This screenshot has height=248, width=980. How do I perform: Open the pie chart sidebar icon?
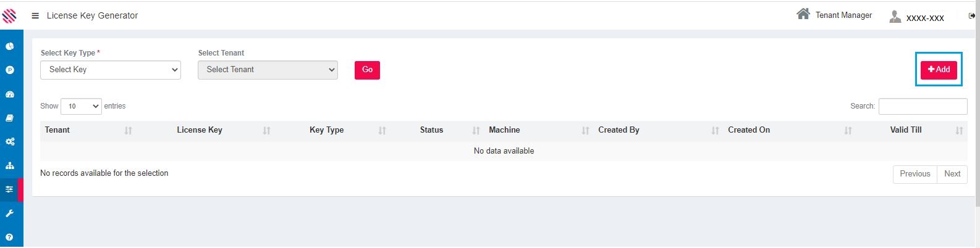click(10, 46)
